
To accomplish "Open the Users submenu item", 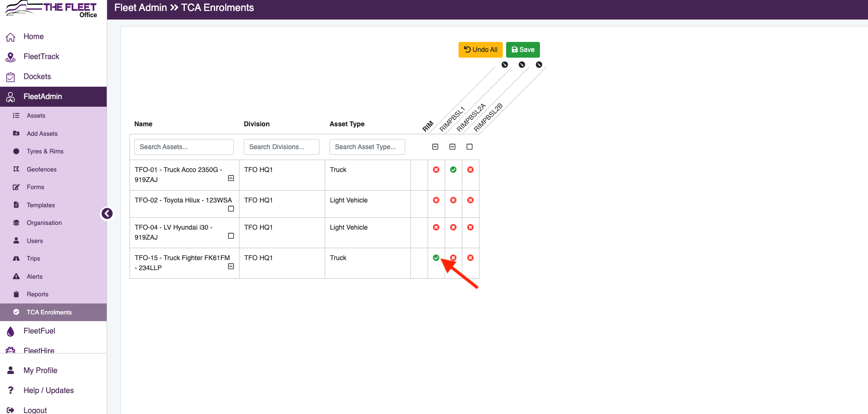I will (x=53, y=241).
